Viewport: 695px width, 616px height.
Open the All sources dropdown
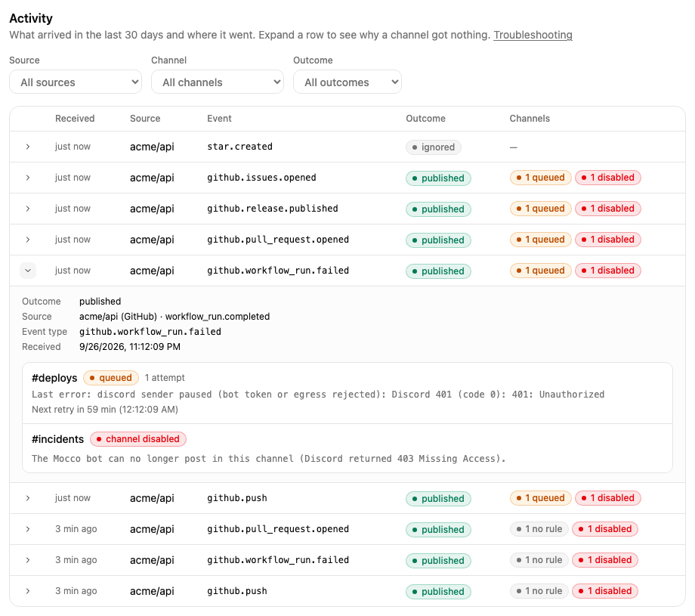click(76, 82)
